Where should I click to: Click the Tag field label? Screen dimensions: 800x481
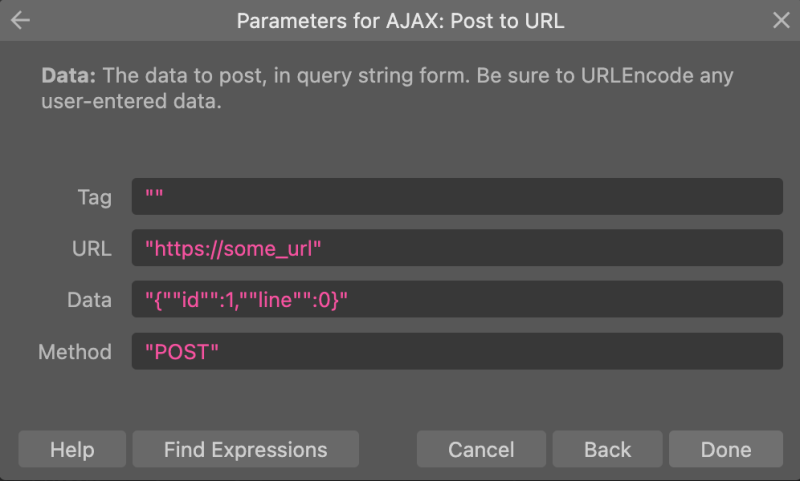[94, 197]
